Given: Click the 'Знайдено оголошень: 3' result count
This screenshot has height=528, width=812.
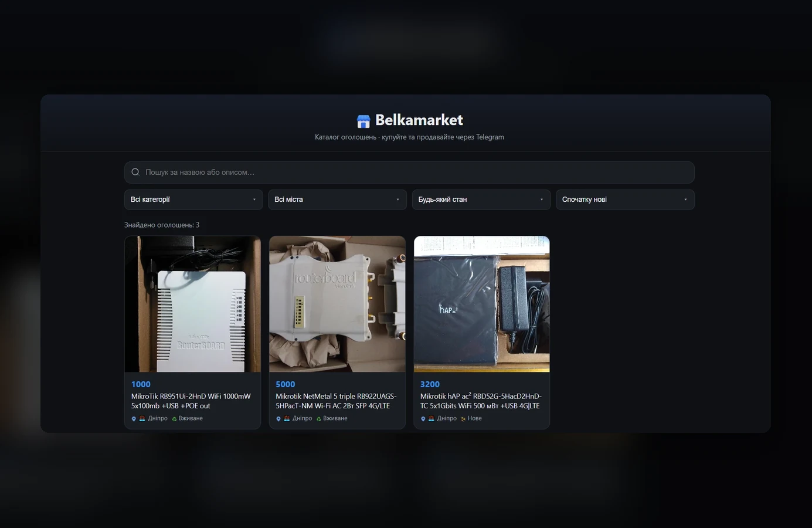Looking at the screenshot, I should (162, 225).
